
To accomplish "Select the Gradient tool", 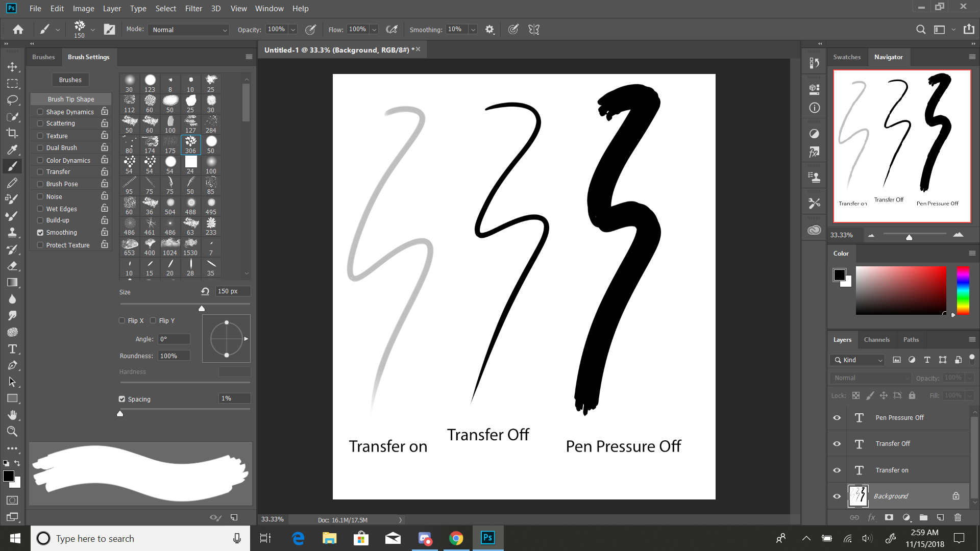I will 12,282.
